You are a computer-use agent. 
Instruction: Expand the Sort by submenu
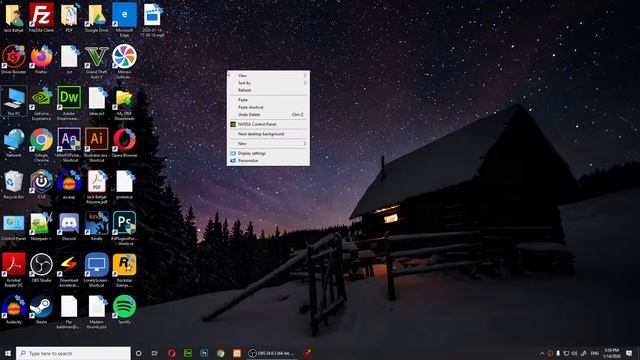(268, 83)
